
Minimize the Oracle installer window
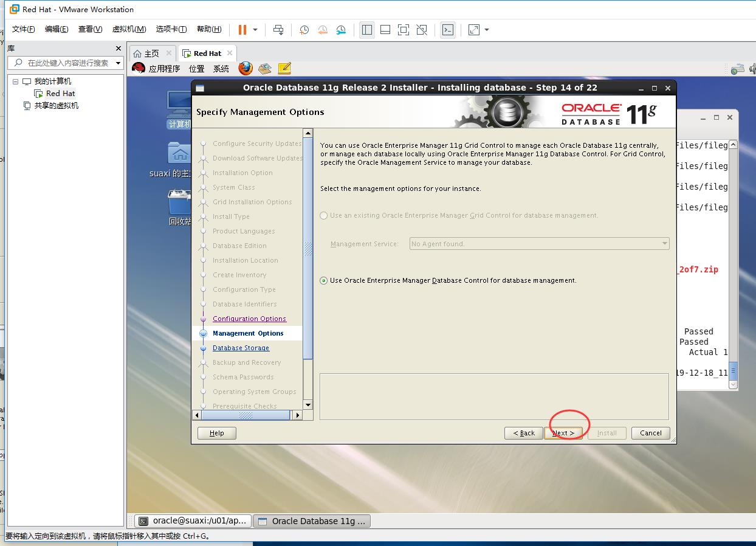641,88
